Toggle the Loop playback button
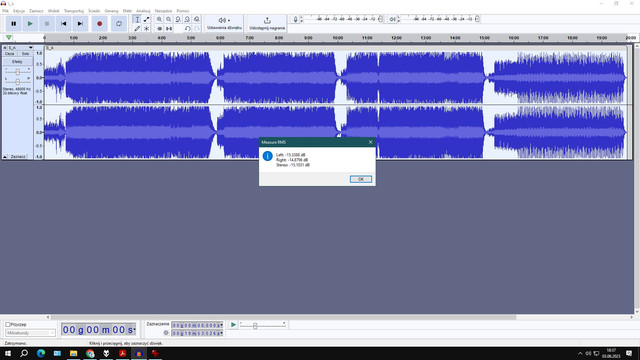 (119, 24)
